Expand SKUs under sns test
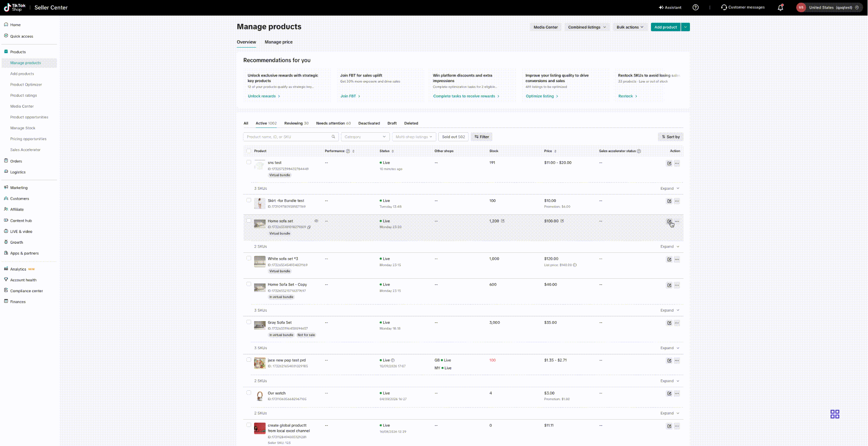868x446 pixels. point(670,188)
